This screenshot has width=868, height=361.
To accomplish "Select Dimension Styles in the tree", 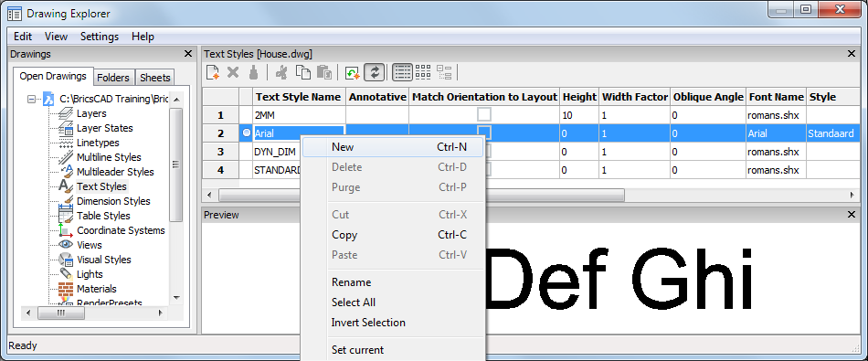I will [113, 201].
